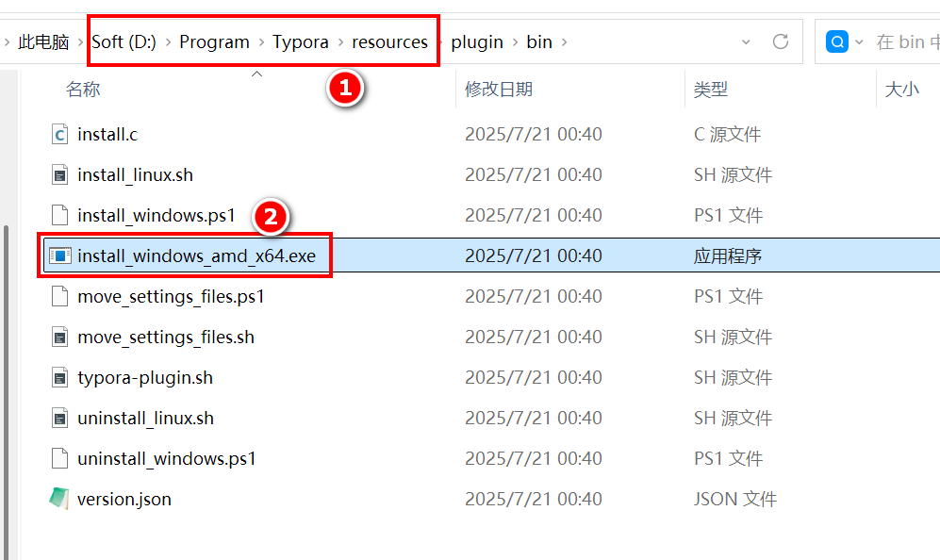Open the address bar history dropdown
940x560 pixels.
(x=746, y=42)
